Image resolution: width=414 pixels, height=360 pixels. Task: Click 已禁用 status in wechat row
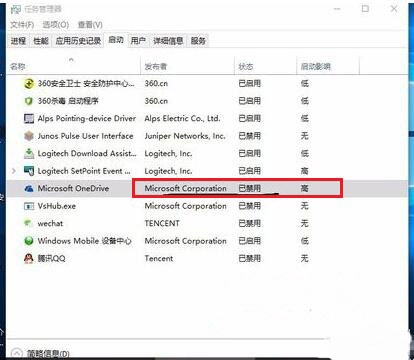point(249,223)
